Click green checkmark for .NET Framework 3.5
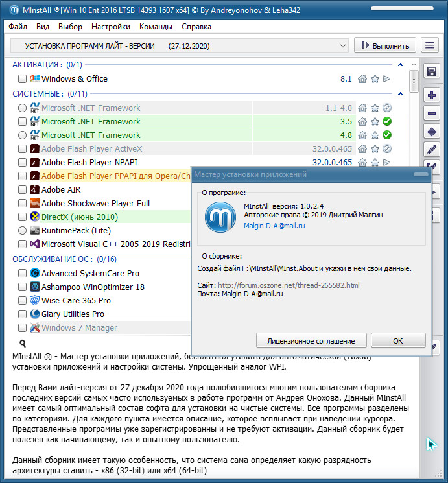448x483 pixels. pos(387,121)
